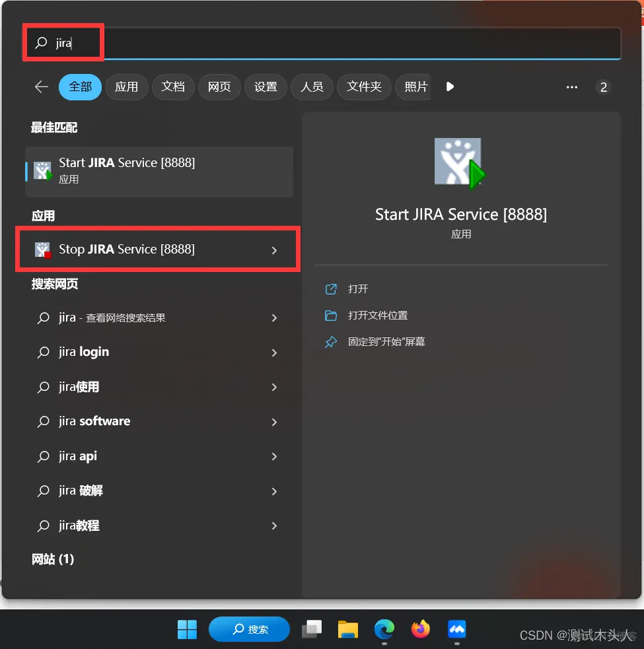This screenshot has height=649, width=644.
Task: Open Microsoft Edge from the taskbar
Action: [384, 629]
